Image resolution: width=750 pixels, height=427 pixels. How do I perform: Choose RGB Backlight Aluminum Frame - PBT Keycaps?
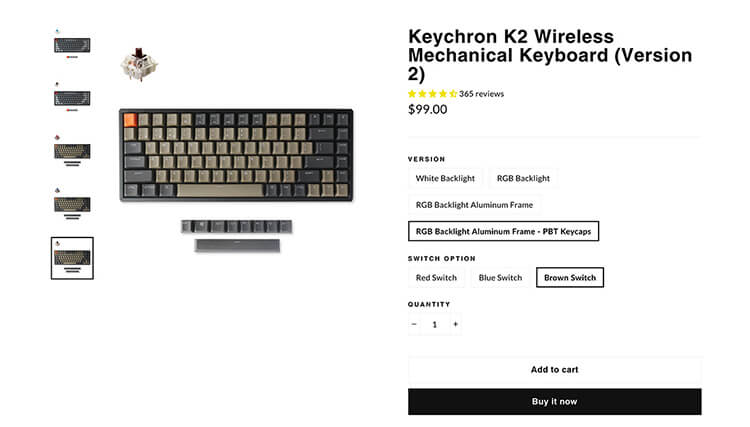(503, 231)
